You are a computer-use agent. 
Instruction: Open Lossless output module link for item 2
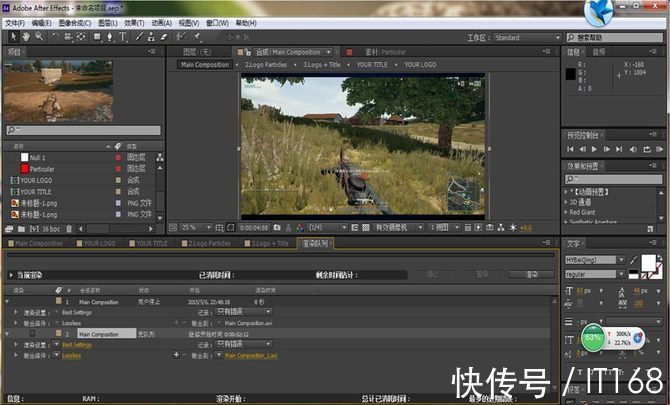[x=71, y=355]
